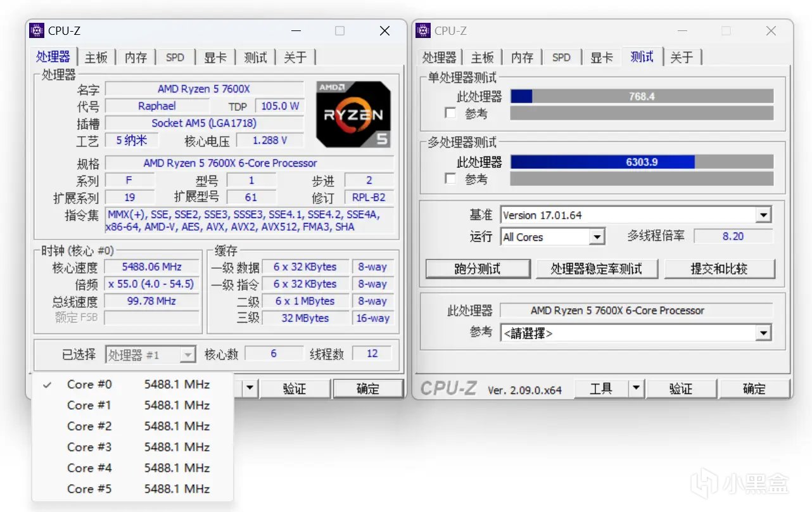This screenshot has height=512, width=812.
Task: Show the 关于 tab in the left window
Action: point(295,57)
